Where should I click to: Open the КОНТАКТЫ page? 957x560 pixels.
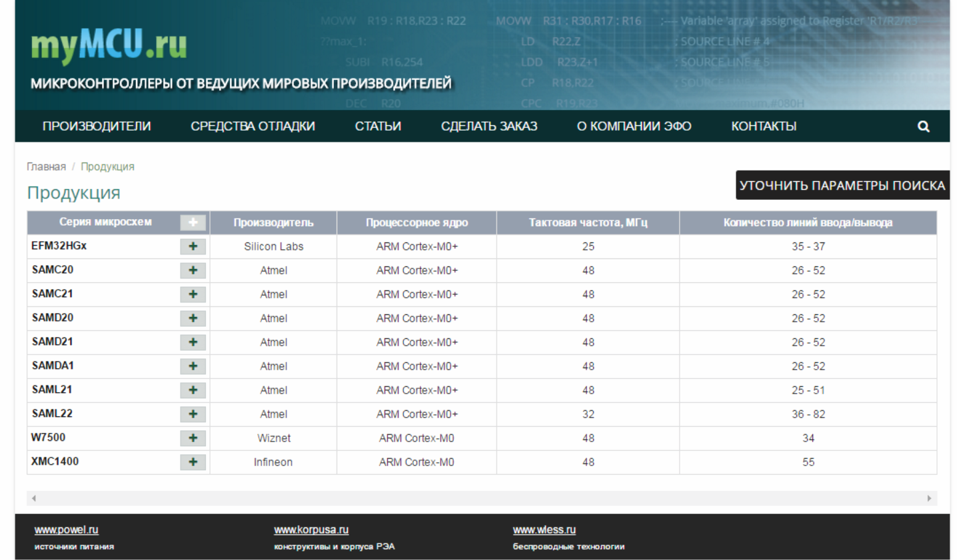pyautogui.click(x=764, y=127)
